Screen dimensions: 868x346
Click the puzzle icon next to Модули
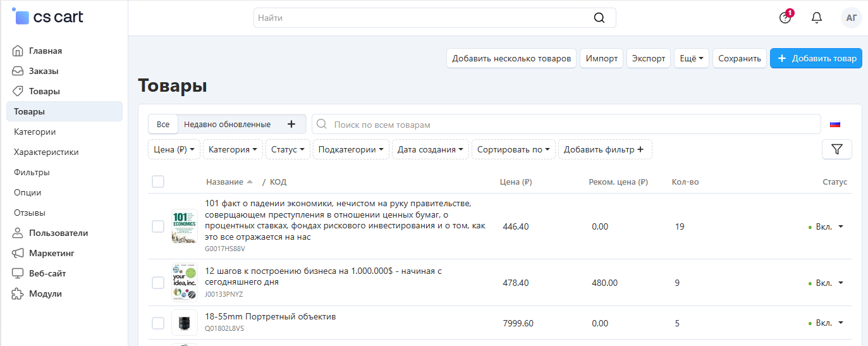[18, 293]
